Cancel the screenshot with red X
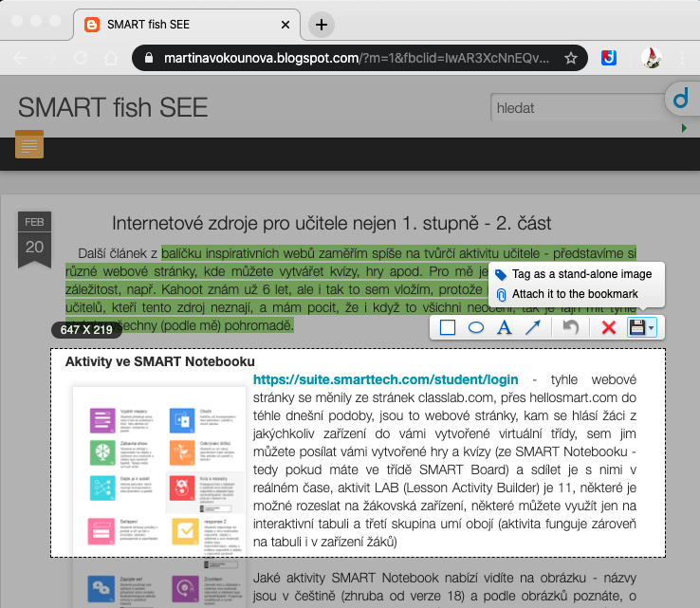This screenshot has width=700, height=608. [x=609, y=327]
